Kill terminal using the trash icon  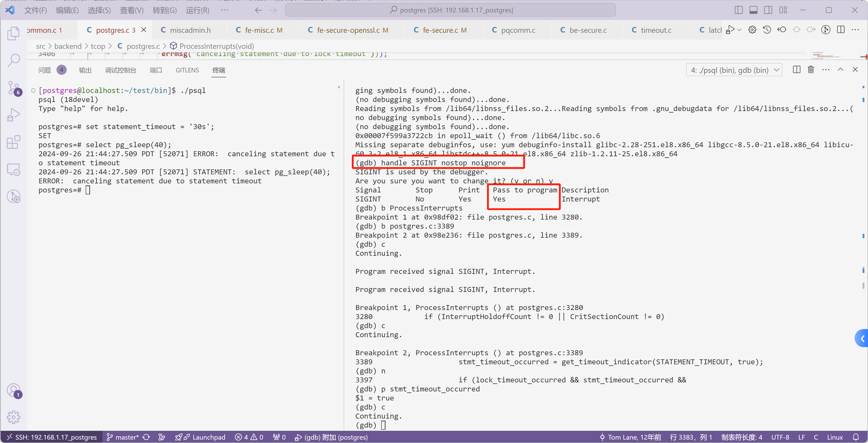coord(811,70)
